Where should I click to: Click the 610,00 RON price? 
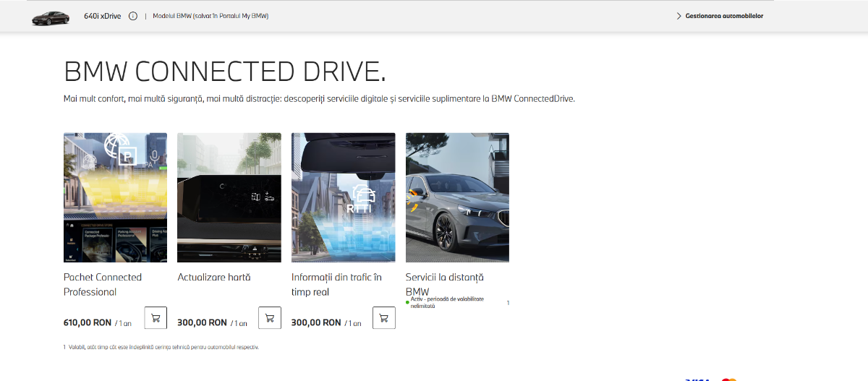tap(88, 322)
